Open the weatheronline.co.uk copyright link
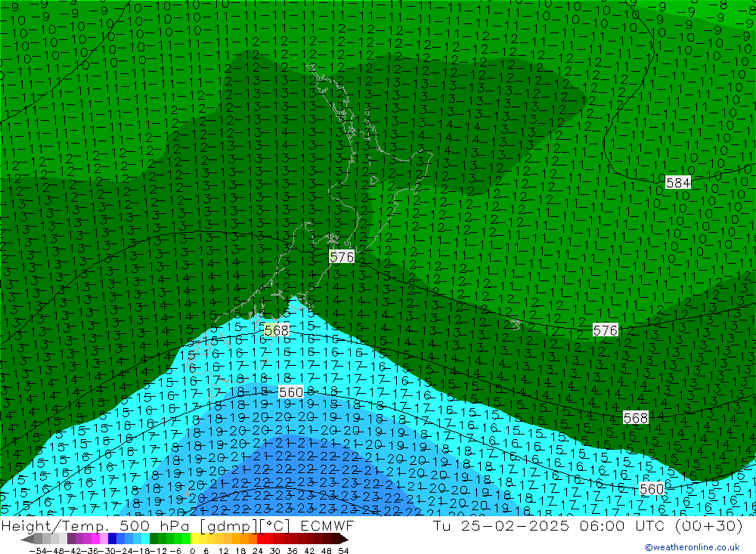Screen dimensions: 756x554 (692, 547)
